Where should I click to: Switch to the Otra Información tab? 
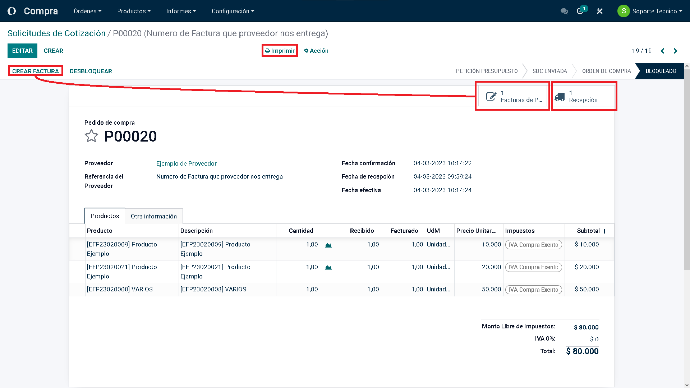tap(154, 216)
